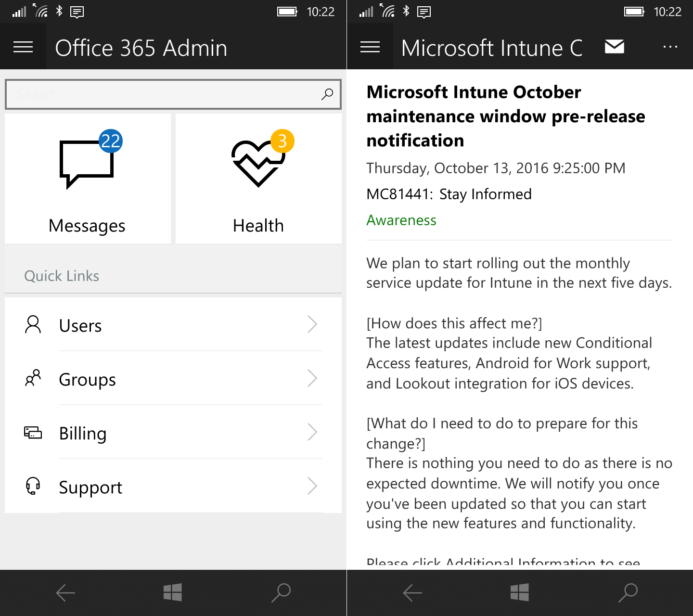Open the Messages tile
Screen dimensions: 693x616
pos(88,179)
